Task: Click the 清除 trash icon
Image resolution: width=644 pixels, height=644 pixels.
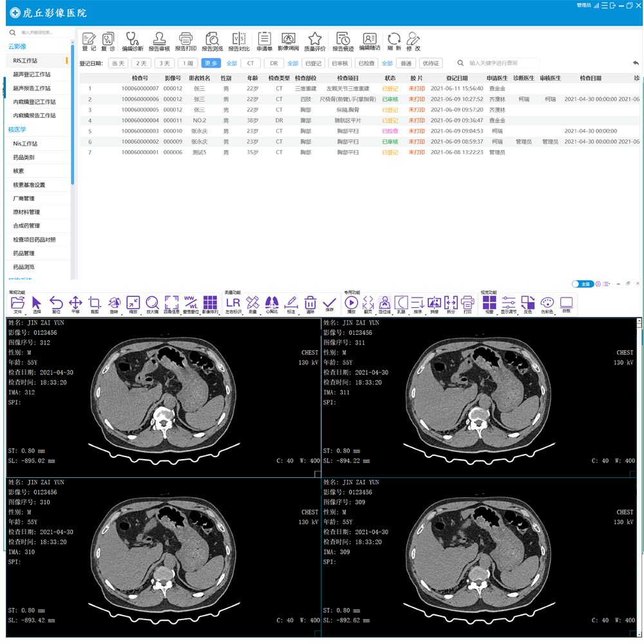Action: (x=310, y=304)
